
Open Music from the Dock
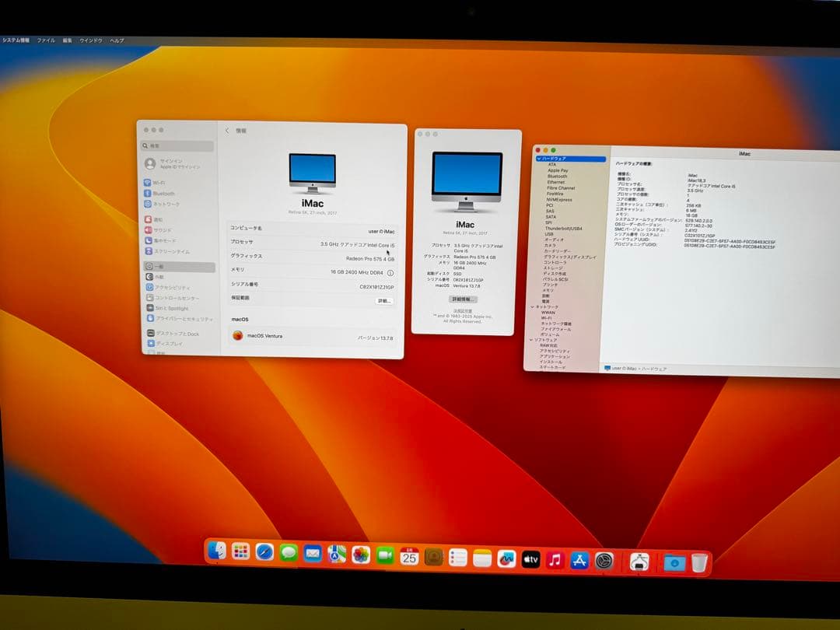[x=555, y=560]
